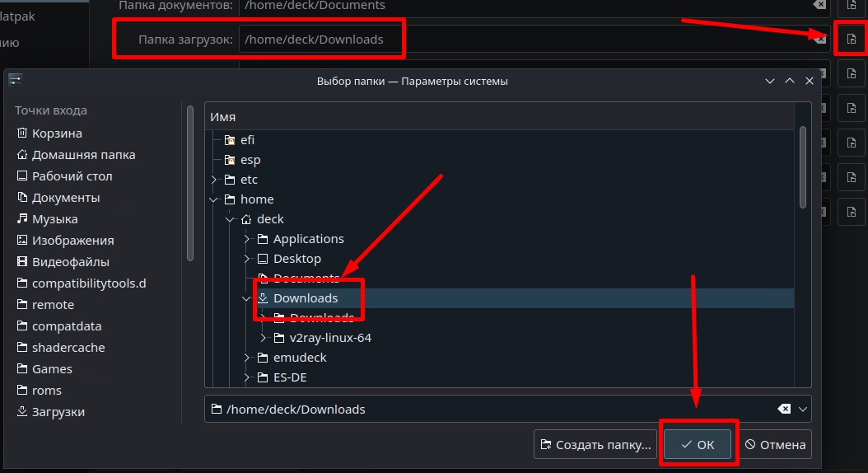Image resolution: width=868 pixels, height=473 pixels.
Task: Clear the Папка загрузок path field
Action: pyautogui.click(x=819, y=40)
